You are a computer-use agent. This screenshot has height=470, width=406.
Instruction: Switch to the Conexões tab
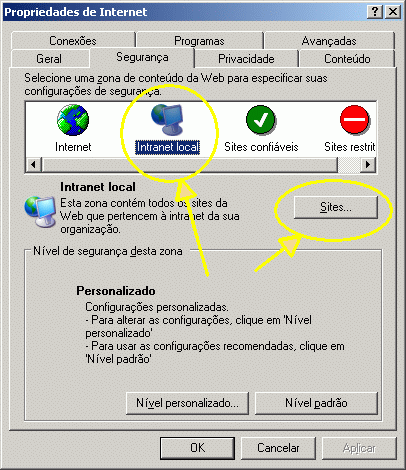tap(73, 41)
